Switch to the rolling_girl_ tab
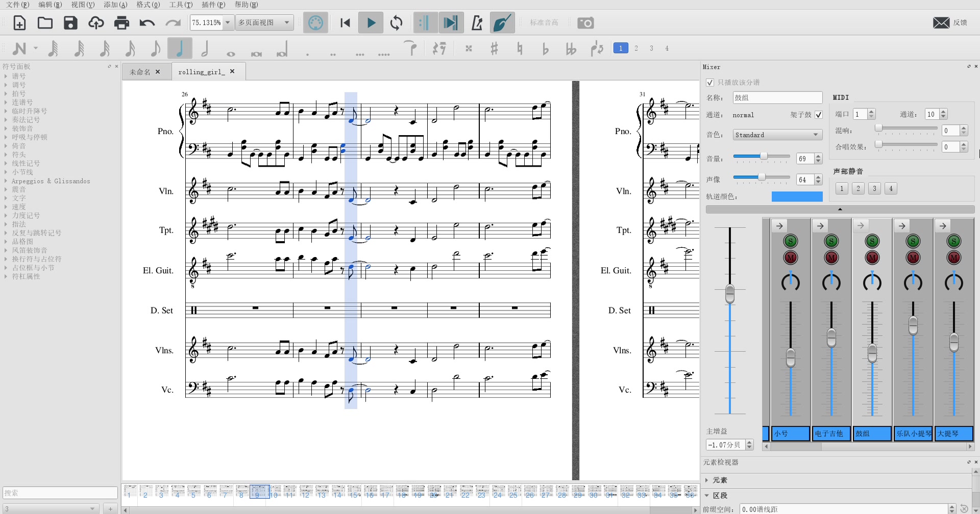 point(202,71)
